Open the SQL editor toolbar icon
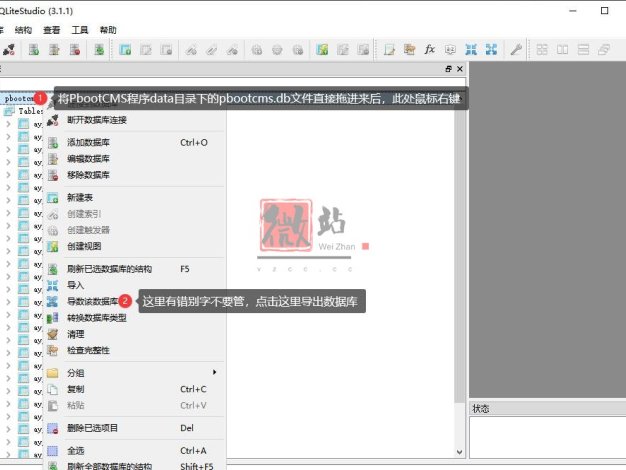Screen dimensions: 626x470 (x=389, y=50)
